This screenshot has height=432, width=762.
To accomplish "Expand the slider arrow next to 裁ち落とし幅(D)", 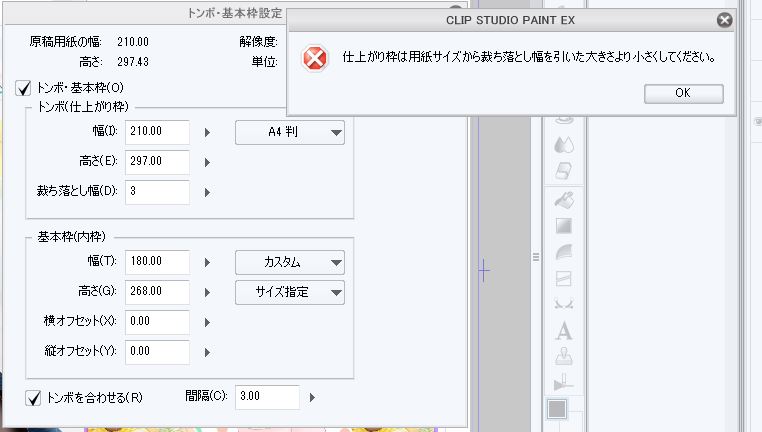I will 208,192.
